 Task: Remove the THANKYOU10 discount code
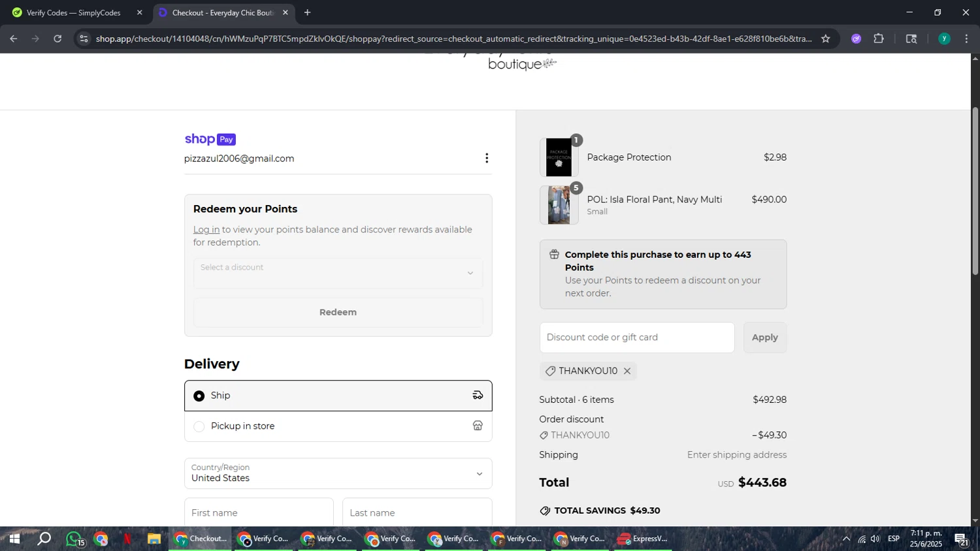coord(627,371)
